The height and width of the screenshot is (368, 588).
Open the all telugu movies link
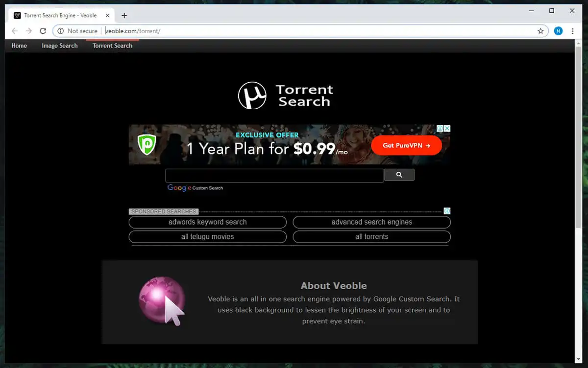pyautogui.click(x=207, y=237)
